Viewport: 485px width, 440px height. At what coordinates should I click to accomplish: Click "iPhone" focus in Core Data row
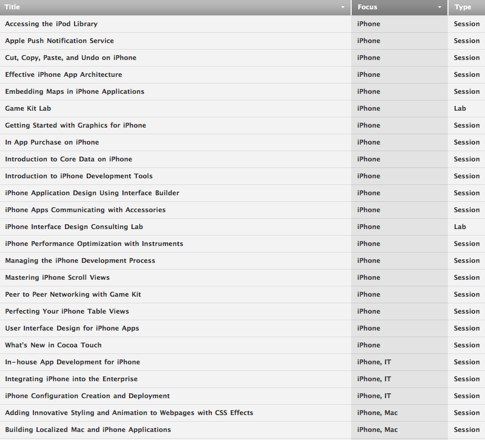click(x=369, y=159)
